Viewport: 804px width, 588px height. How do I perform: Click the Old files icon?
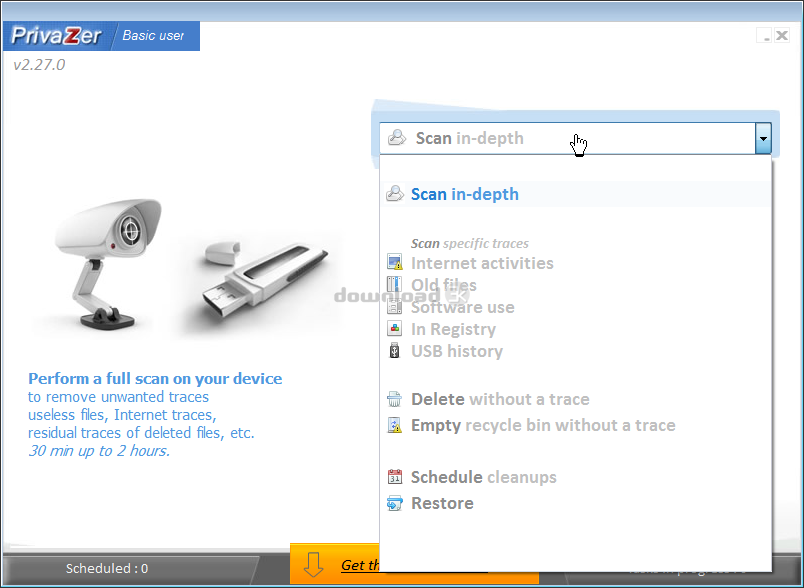click(394, 285)
